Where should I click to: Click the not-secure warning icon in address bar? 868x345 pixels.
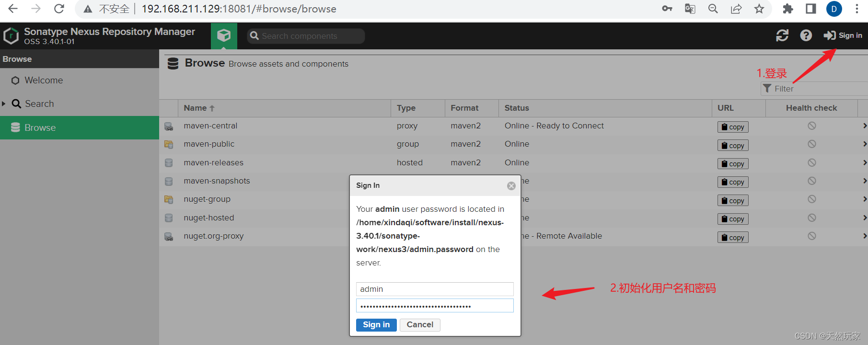pyautogui.click(x=88, y=9)
